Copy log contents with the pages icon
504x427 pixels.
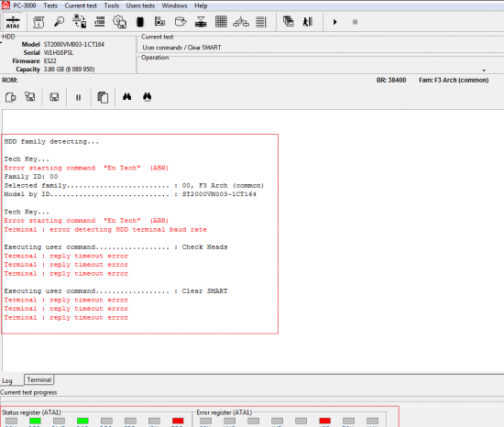pos(103,97)
